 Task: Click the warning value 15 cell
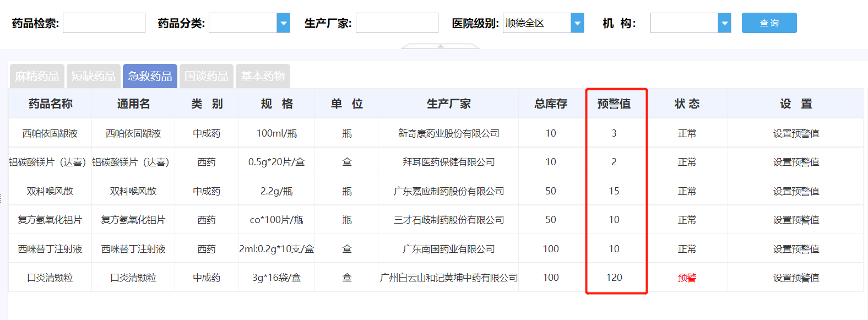[x=614, y=191]
